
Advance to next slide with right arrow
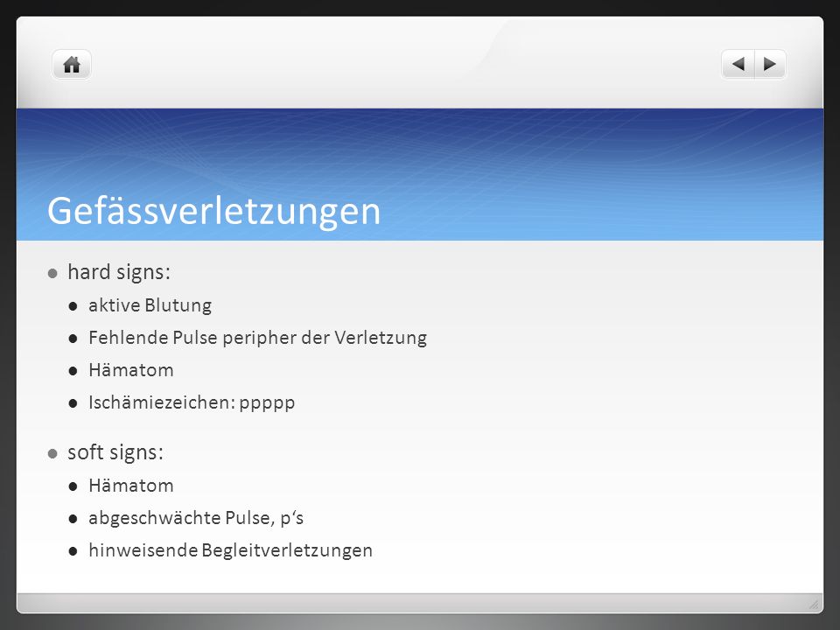(770, 64)
